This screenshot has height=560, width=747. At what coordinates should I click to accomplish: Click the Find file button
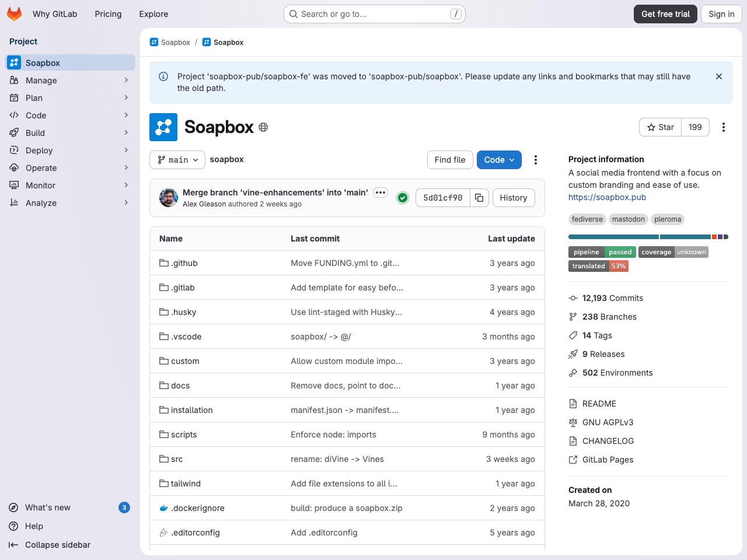click(450, 159)
